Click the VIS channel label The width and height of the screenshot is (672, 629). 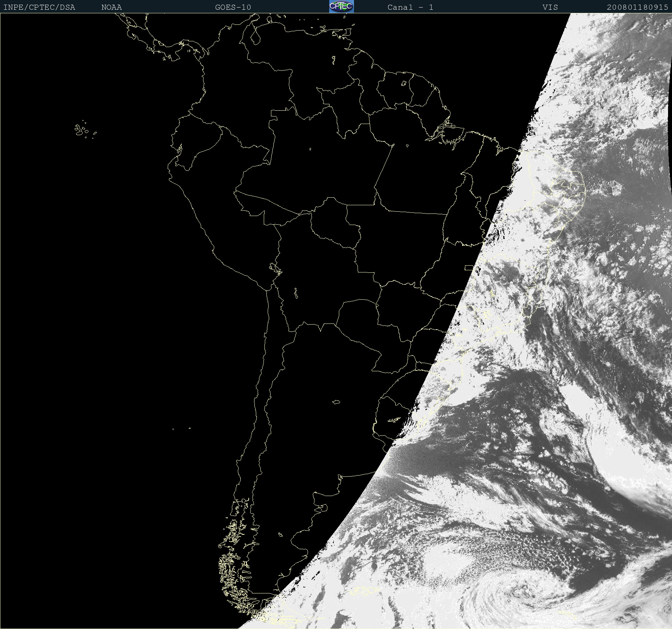(550, 7)
